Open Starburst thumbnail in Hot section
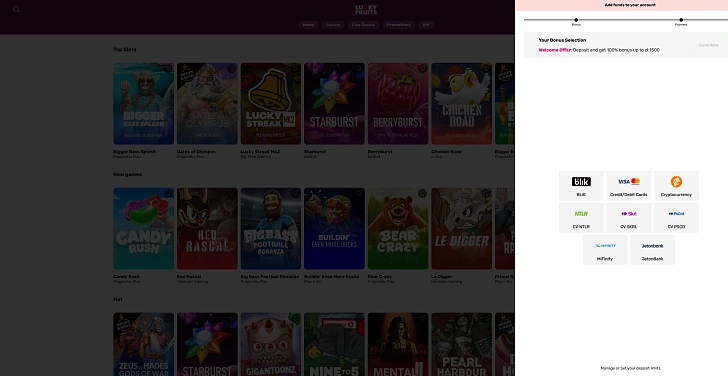 click(x=207, y=344)
